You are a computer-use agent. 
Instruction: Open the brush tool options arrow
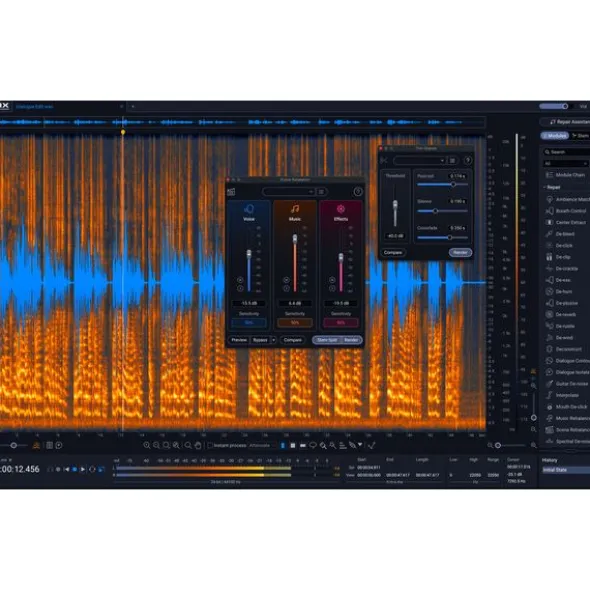coord(360,445)
